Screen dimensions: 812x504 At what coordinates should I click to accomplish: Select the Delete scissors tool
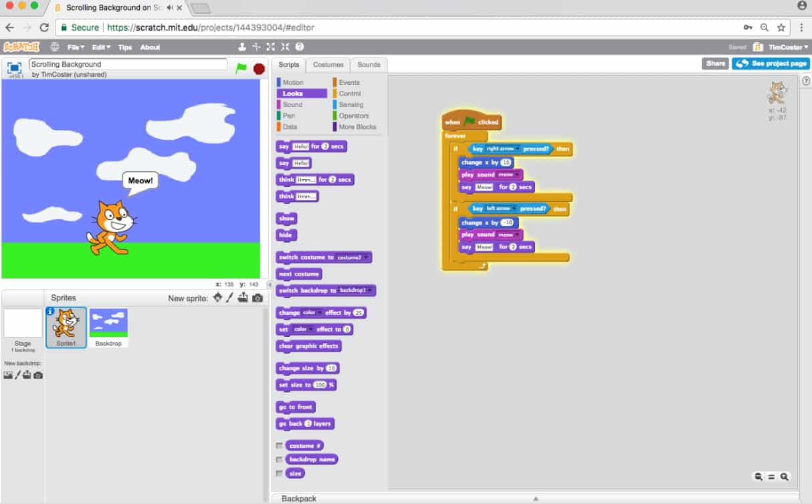[x=256, y=47]
